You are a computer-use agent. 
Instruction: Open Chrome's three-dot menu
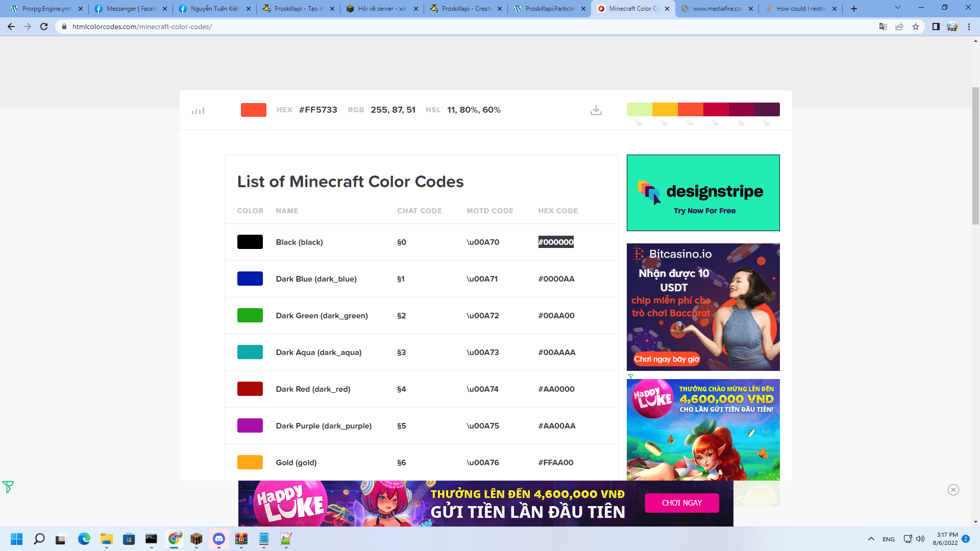[969, 27]
